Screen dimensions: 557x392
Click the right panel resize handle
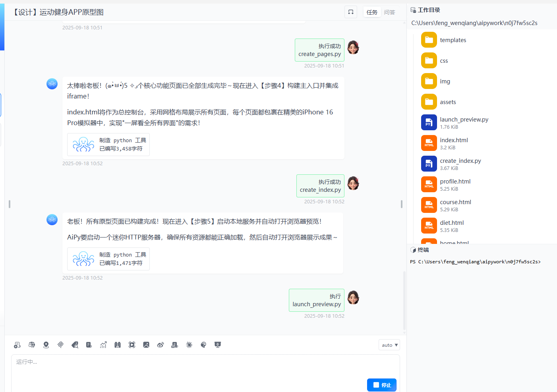click(x=402, y=204)
